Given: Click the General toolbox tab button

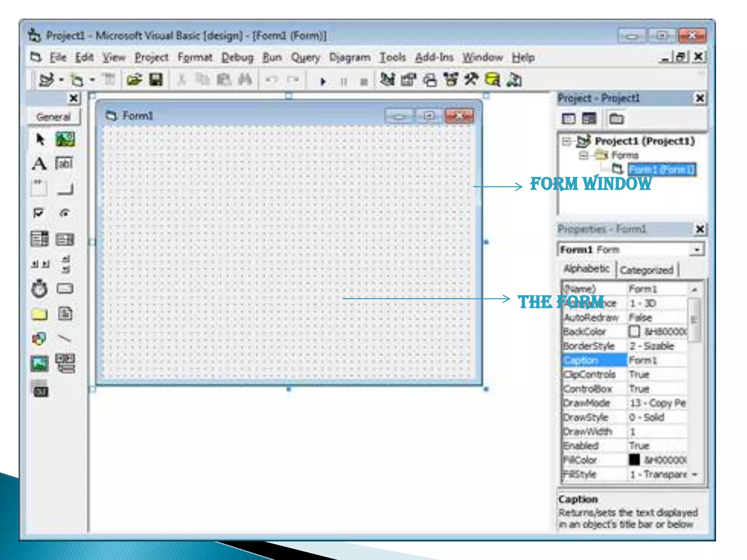Looking at the screenshot, I should [x=54, y=117].
